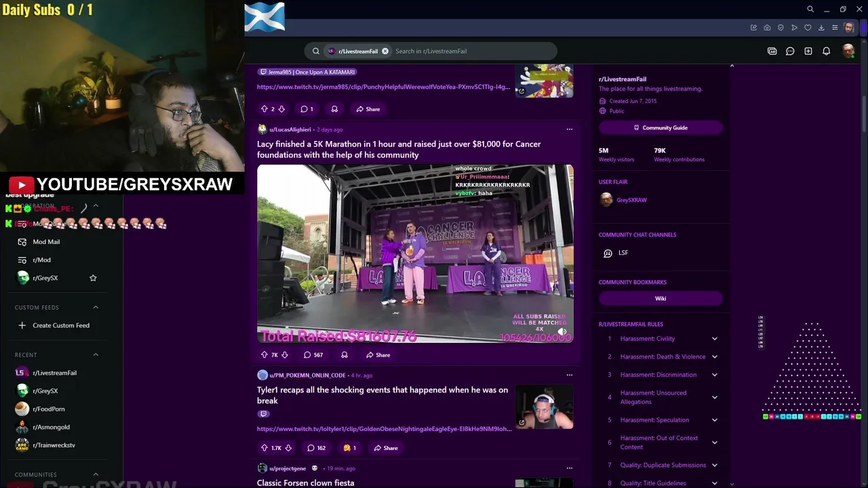Open u/PM_POKEMN_ONLIN_CODE profile

(307, 375)
